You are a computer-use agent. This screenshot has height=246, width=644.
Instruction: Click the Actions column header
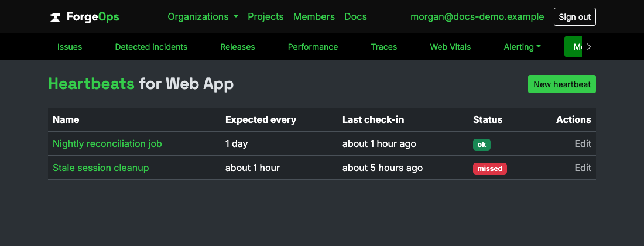[573, 119]
